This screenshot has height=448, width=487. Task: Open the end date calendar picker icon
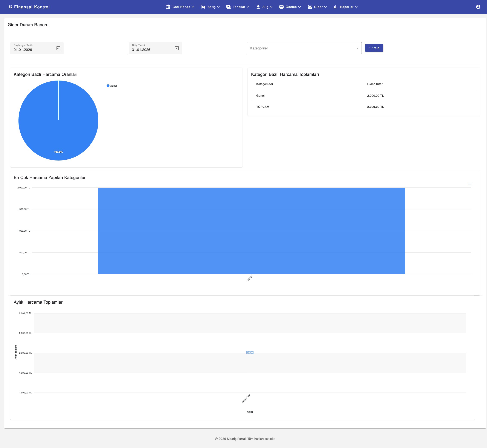(x=177, y=48)
